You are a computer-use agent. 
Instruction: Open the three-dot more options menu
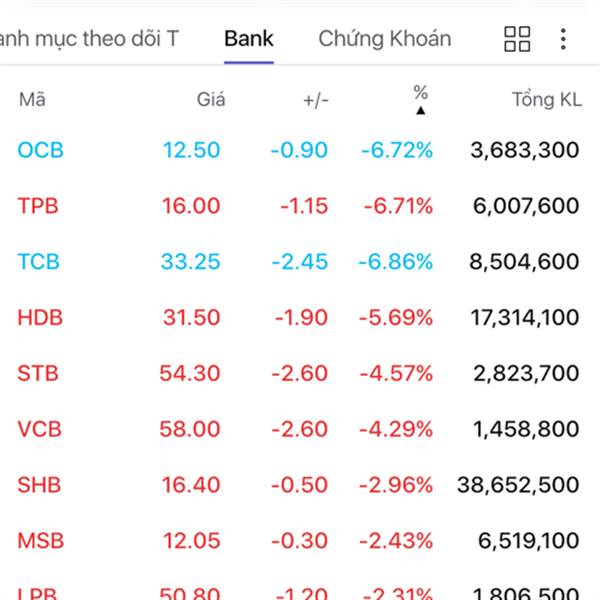[x=563, y=39]
